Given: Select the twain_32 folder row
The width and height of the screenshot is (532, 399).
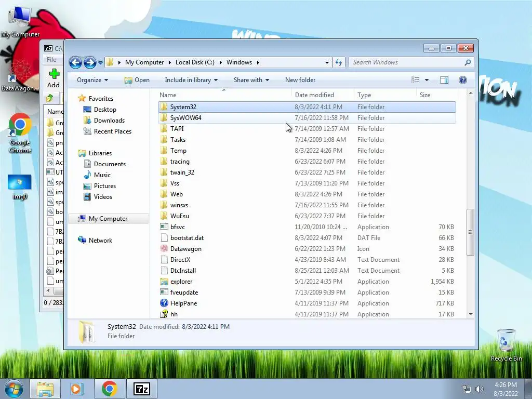Looking at the screenshot, I should pos(307,172).
